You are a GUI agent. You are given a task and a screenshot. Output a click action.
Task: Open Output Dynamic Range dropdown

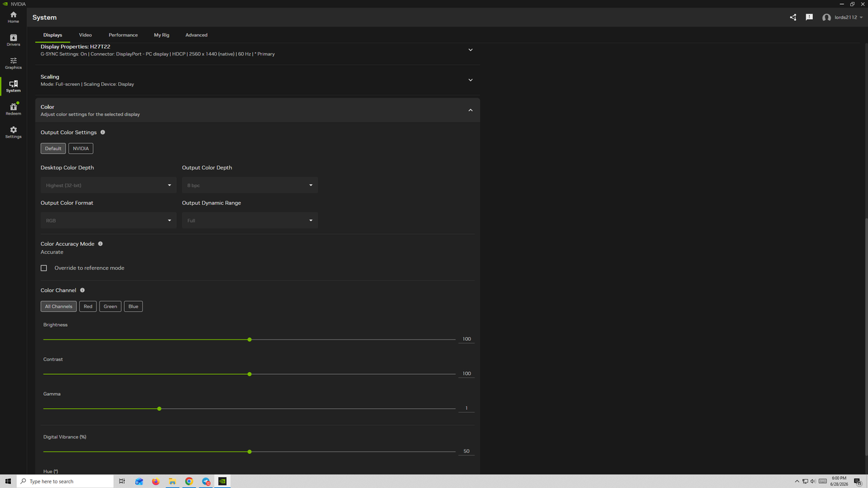pos(250,220)
